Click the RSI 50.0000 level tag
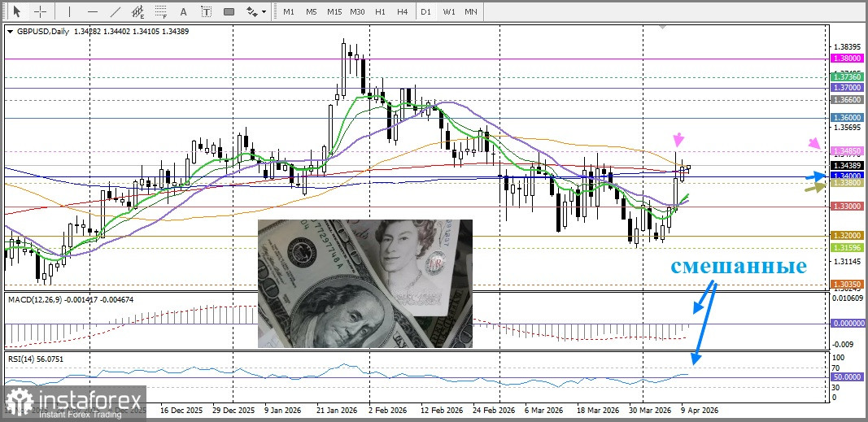This screenshot has height=422, width=868. (848, 376)
